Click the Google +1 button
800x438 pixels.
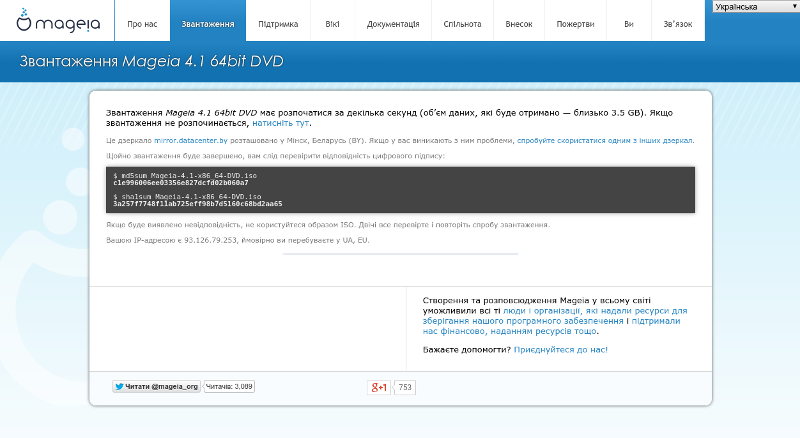[380, 387]
